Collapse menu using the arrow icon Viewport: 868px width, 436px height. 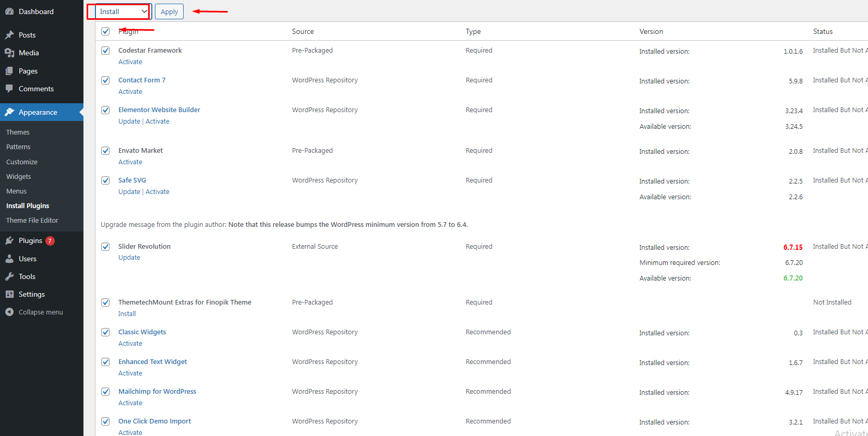click(x=9, y=312)
